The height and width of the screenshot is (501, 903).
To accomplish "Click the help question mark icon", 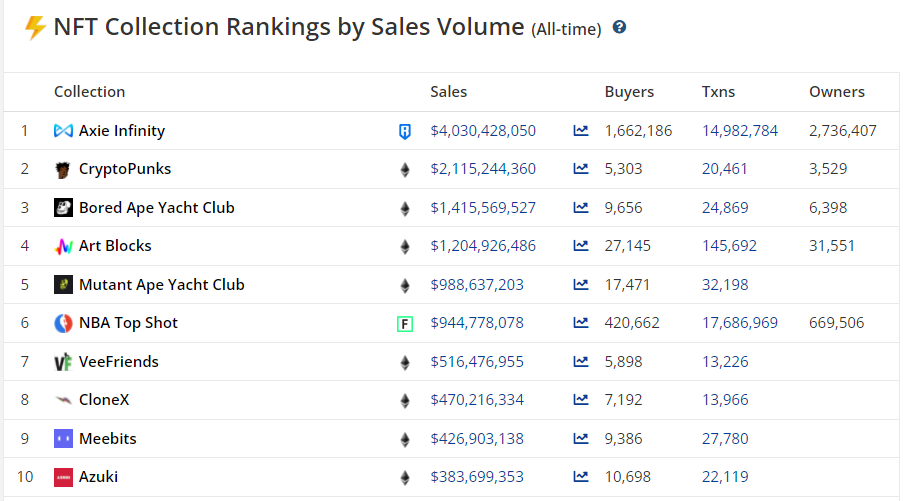I will pyautogui.click(x=619, y=28).
